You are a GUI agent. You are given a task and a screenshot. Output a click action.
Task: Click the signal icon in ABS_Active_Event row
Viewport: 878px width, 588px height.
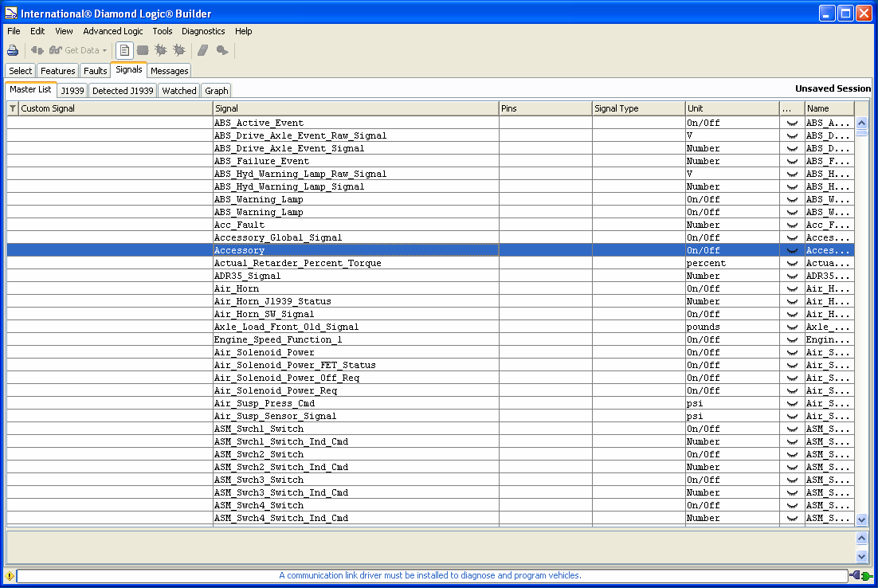(792, 123)
